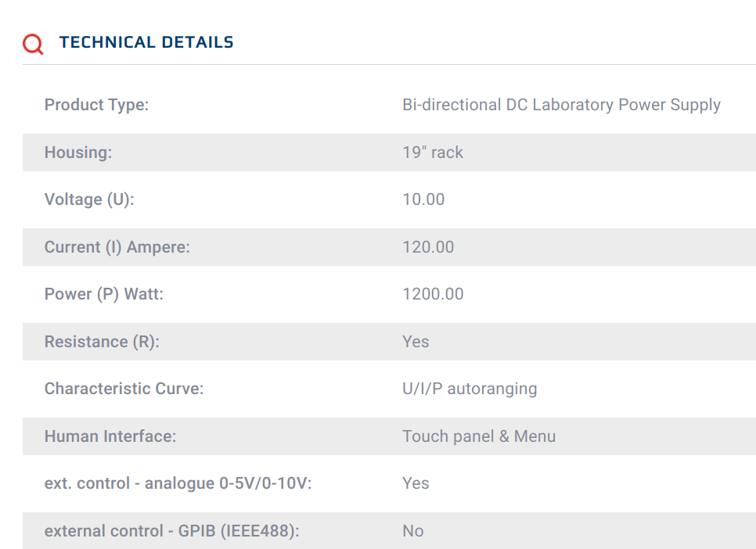Click the Voltage (U) label
756x549 pixels.
[x=89, y=199]
